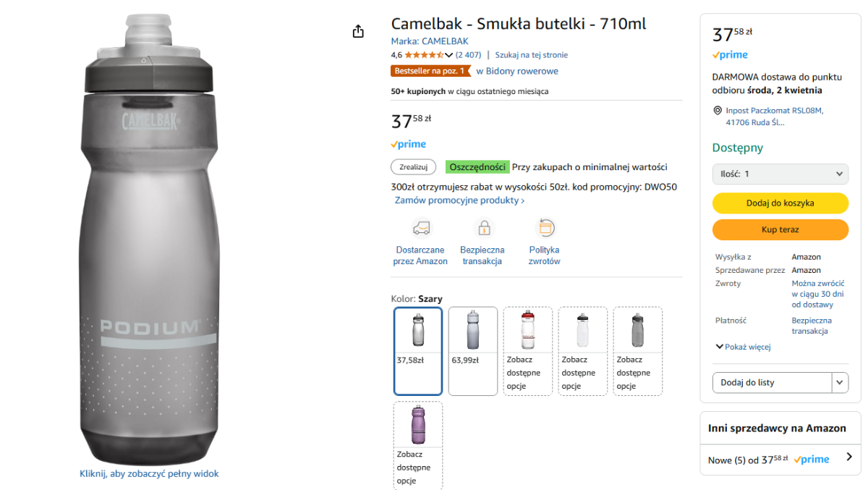Expand Pokaż więcej details
868x490 pixels.
pos(743,347)
